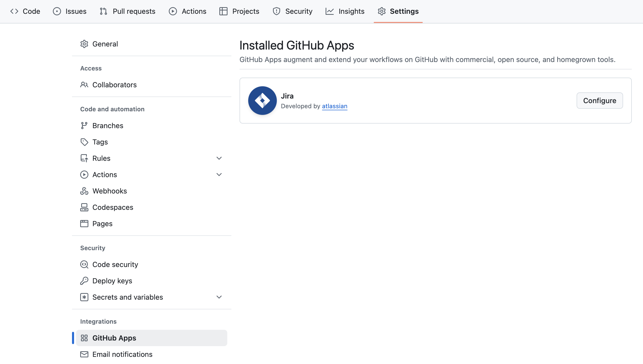Click the Code security shield-search icon
The height and width of the screenshot is (364, 643).
(x=84, y=264)
